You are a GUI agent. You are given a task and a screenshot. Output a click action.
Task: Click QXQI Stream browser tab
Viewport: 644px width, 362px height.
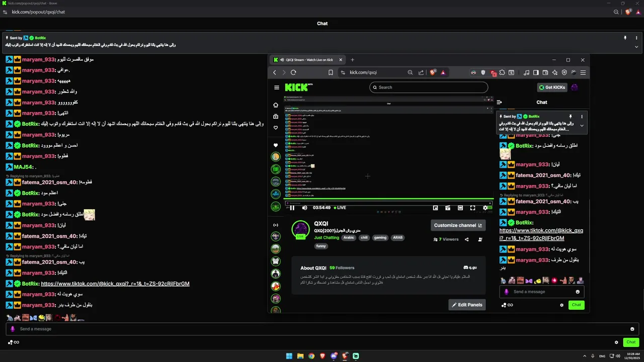click(308, 60)
